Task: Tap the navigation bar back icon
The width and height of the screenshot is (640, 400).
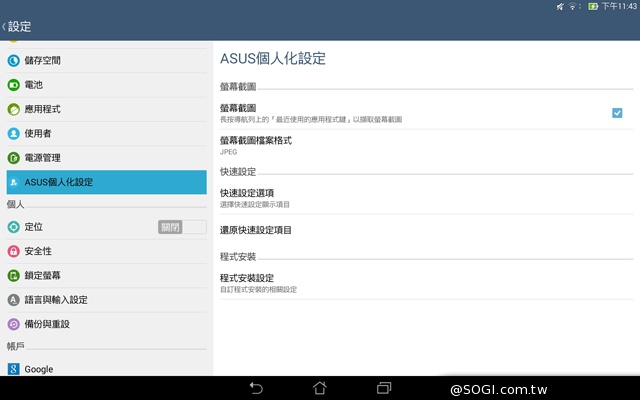Action: [256, 388]
